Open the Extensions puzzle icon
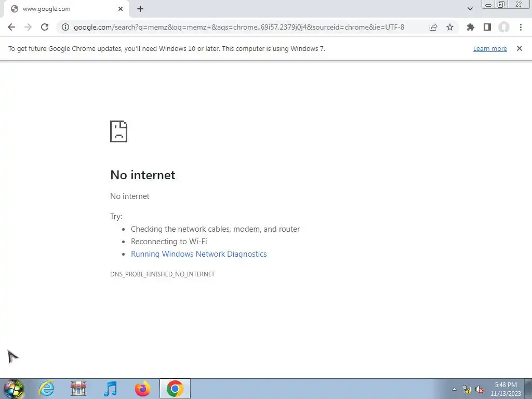Screen dimensions: 532x399 (471, 27)
